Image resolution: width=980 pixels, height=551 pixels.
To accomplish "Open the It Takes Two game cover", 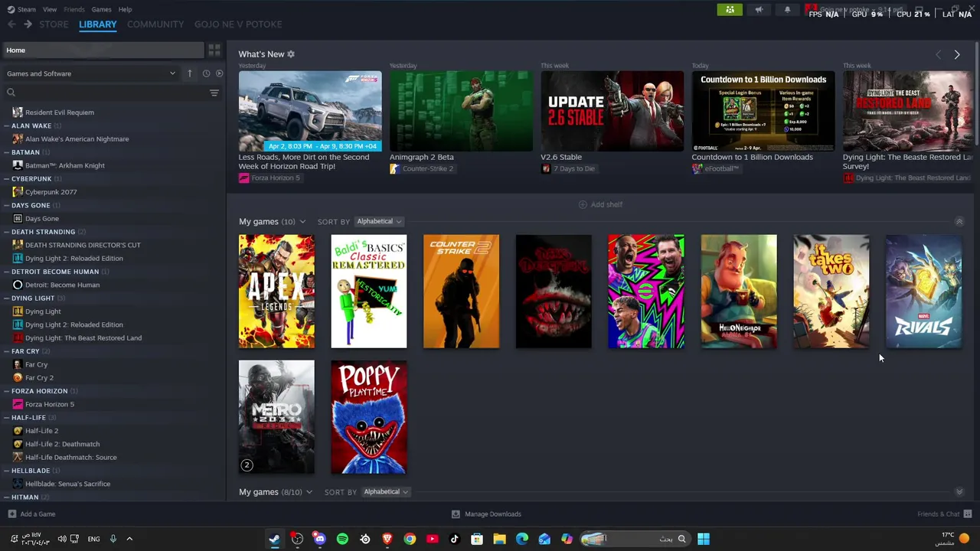I will [x=831, y=292].
